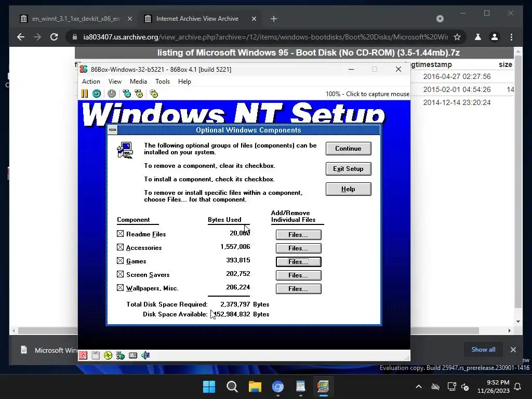Pause the 86Box emulation
Image resolution: width=532 pixels, height=399 pixels.
(x=85, y=94)
